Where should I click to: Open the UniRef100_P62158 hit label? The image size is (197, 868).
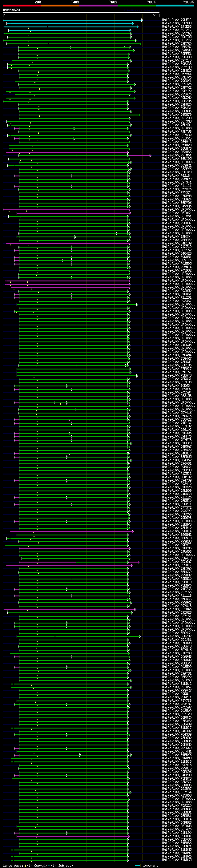click(177, 396)
